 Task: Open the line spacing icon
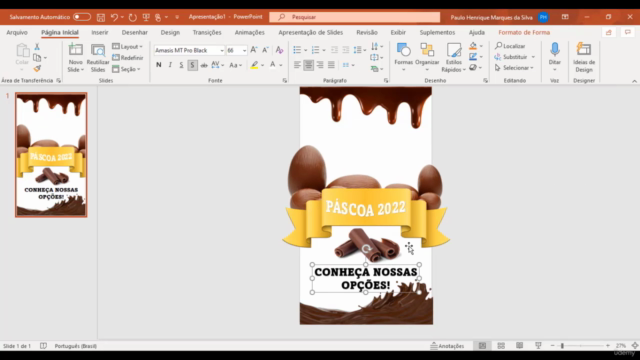pyautogui.click(x=358, y=50)
